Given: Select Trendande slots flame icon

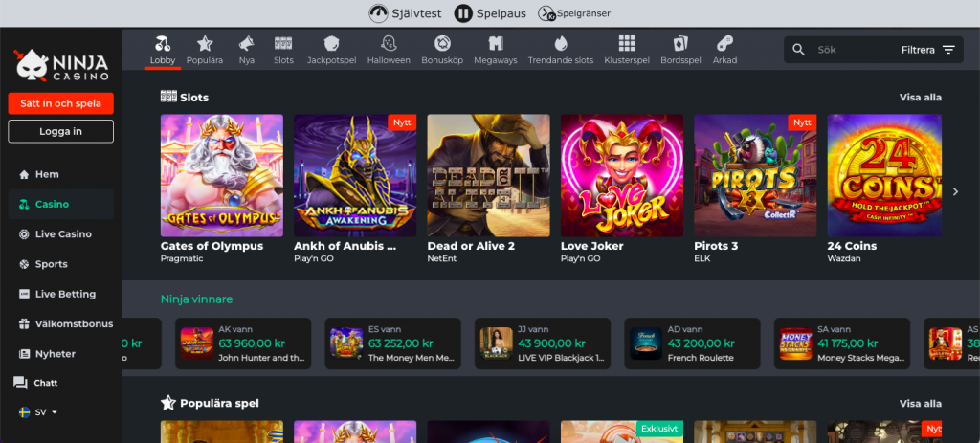Looking at the screenshot, I should (x=561, y=44).
